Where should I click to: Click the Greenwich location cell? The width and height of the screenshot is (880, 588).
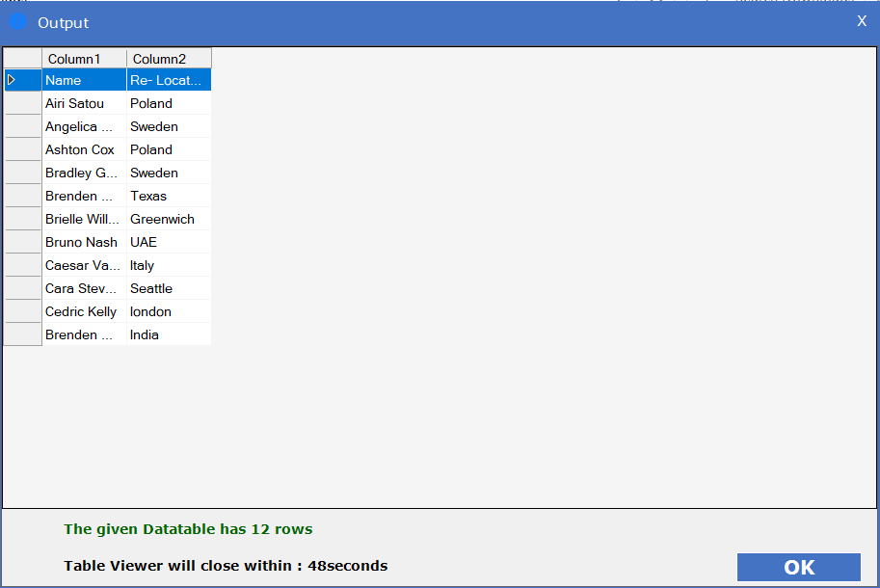point(169,219)
